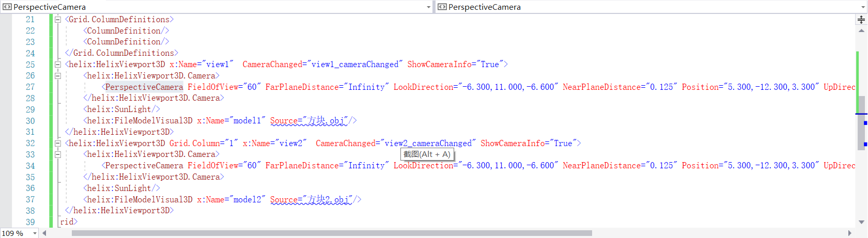868x238 pixels.
Task: Open the right PerspectiveCamera member dropdown
Action: pos(863,7)
